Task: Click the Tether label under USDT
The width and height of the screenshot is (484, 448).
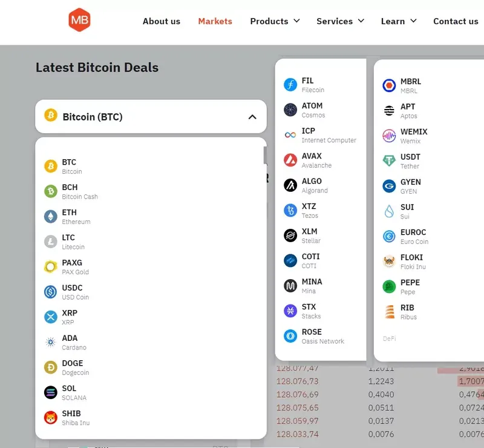Action: (410, 166)
